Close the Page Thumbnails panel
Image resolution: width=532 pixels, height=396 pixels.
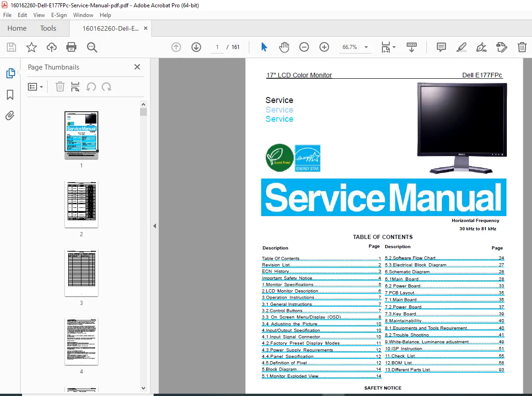click(137, 67)
